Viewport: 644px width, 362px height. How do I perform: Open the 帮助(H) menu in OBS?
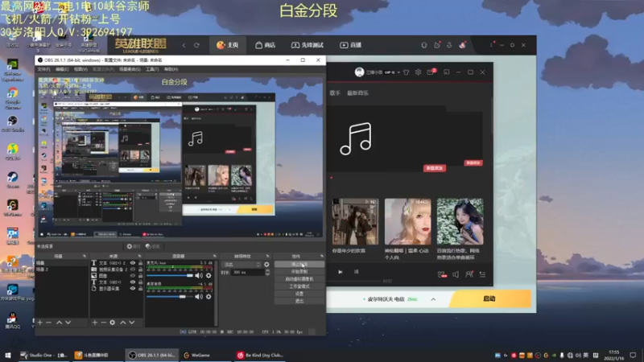pos(171,69)
